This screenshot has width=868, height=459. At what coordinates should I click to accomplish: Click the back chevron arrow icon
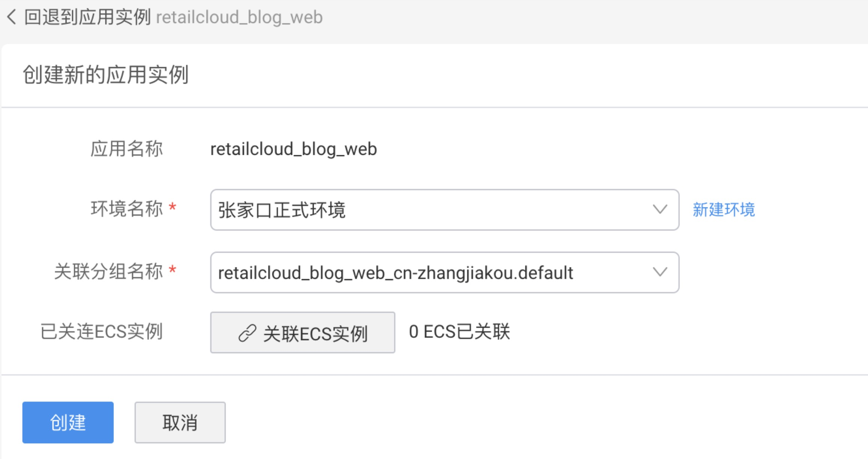(x=12, y=17)
